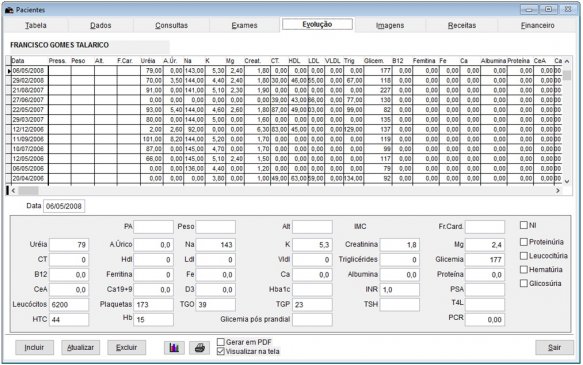Select the grid row dated 29/02/2008
This screenshot has width=583, height=365.
coord(284,80)
